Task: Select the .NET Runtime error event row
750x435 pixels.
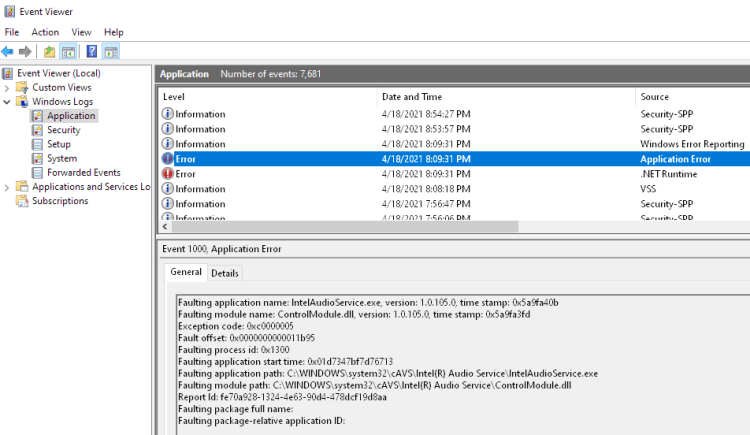Action: click(400, 174)
